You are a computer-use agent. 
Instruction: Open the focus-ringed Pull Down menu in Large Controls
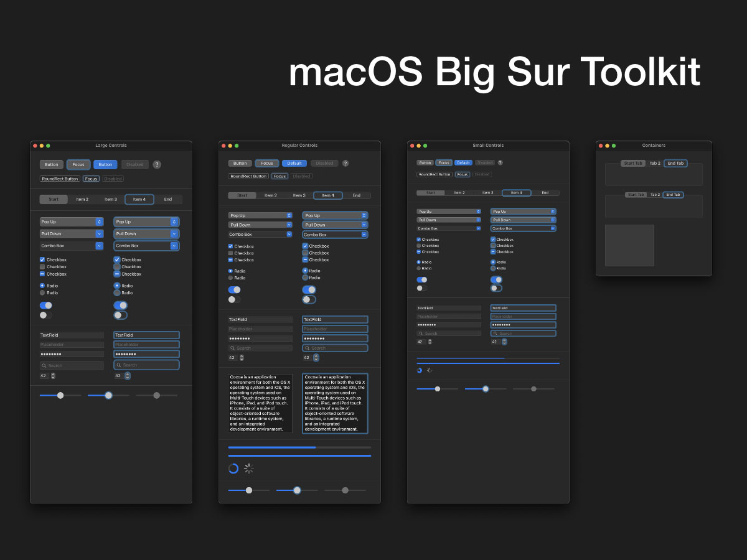[146, 233]
